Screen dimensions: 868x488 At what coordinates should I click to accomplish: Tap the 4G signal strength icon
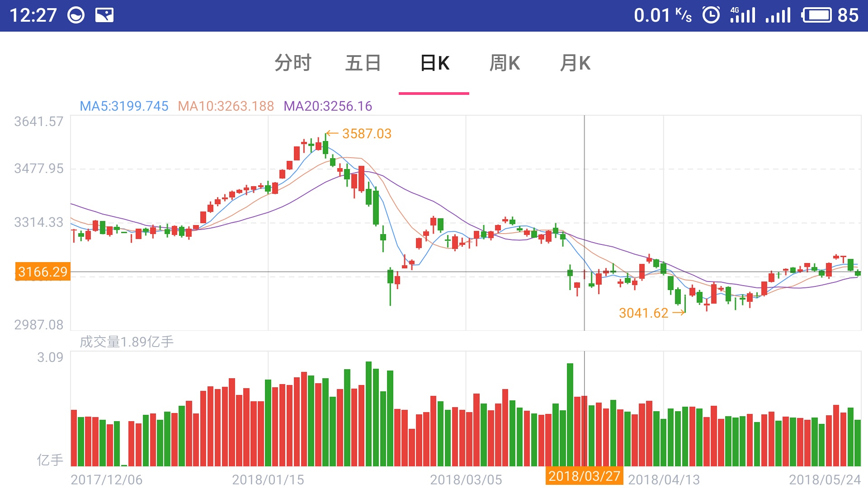742,15
